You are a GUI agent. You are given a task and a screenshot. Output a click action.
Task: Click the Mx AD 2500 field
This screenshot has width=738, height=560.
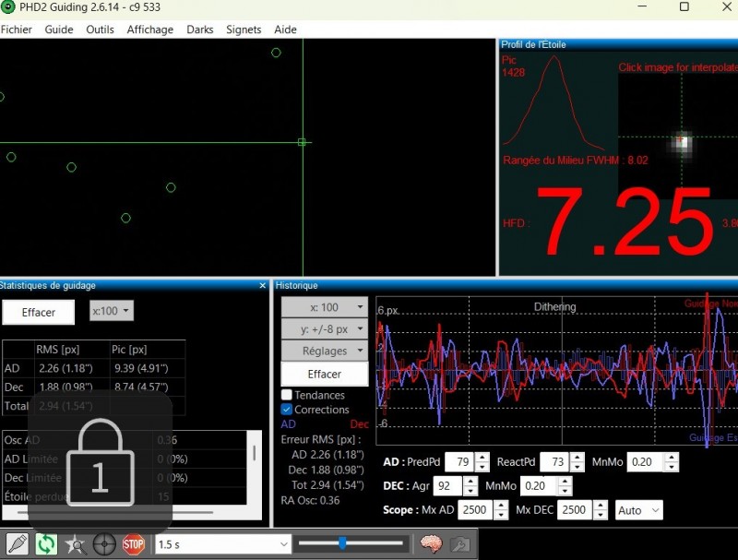tap(477, 510)
